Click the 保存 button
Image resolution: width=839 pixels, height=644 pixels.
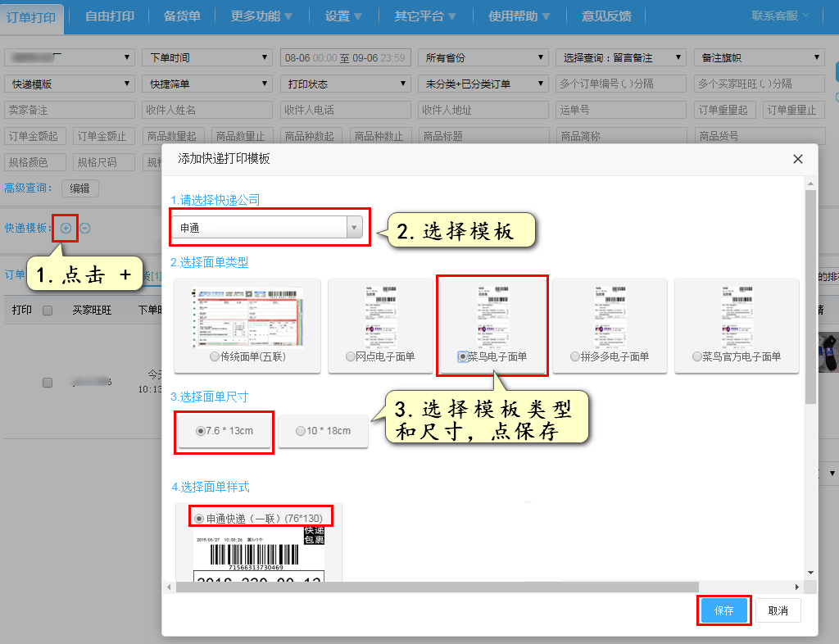(724, 610)
